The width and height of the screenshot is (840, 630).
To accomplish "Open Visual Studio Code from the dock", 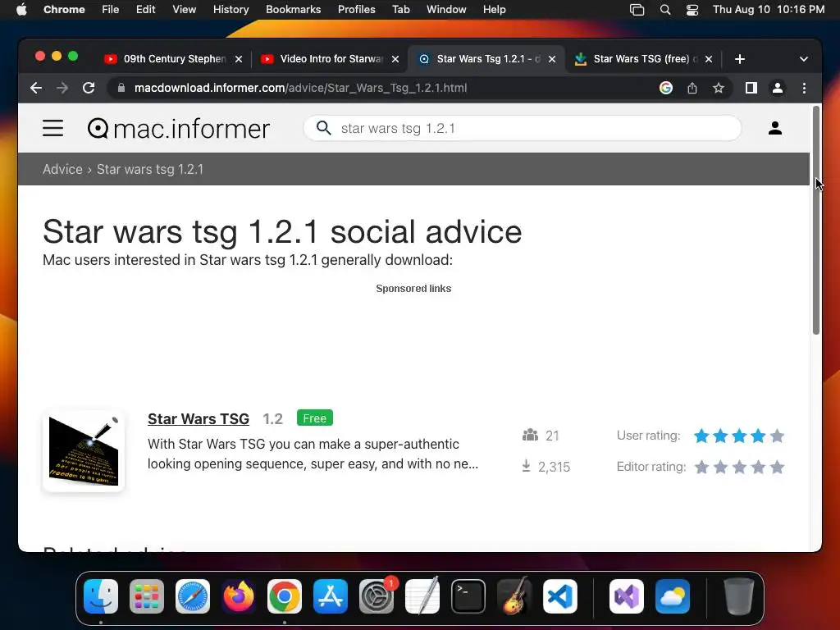I will coord(559,596).
